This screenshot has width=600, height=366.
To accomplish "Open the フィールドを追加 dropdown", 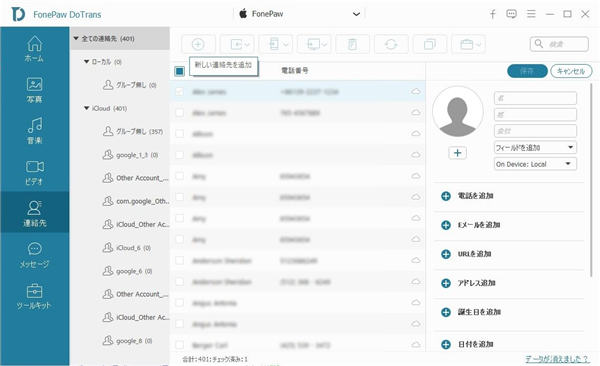I will (x=535, y=147).
